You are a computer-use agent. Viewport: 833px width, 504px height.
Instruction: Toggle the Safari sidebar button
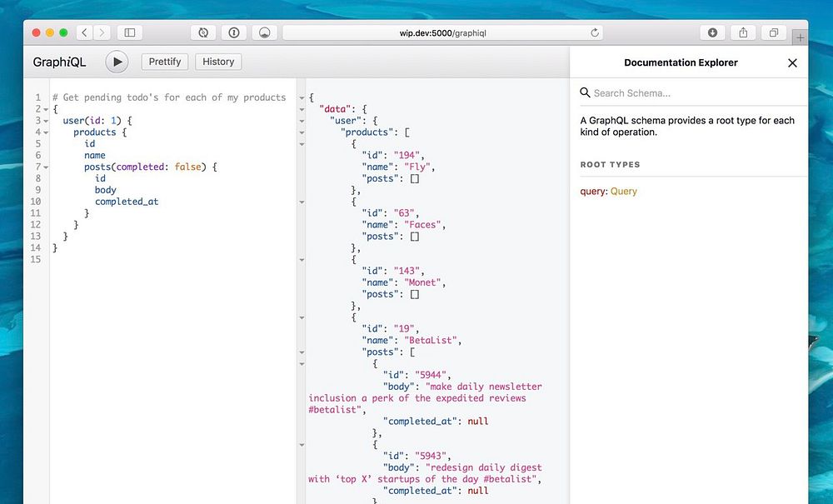pyautogui.click(x=129, y=32)
